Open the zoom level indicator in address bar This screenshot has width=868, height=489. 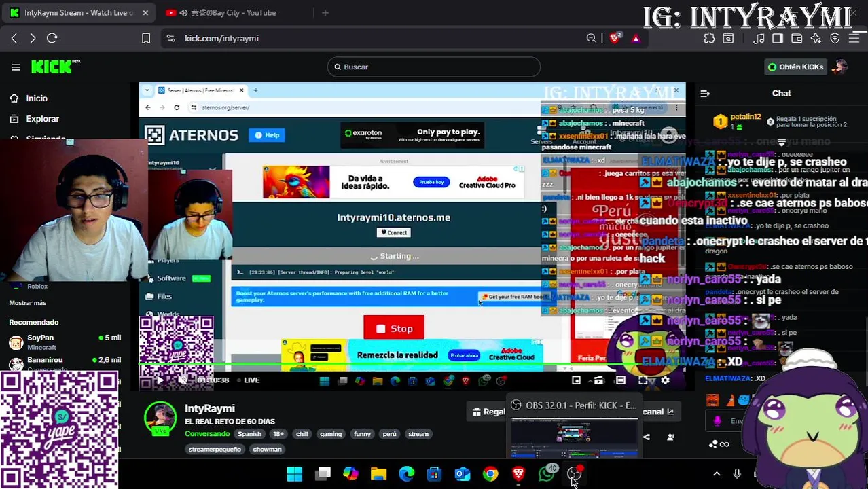tap(592, 39)
